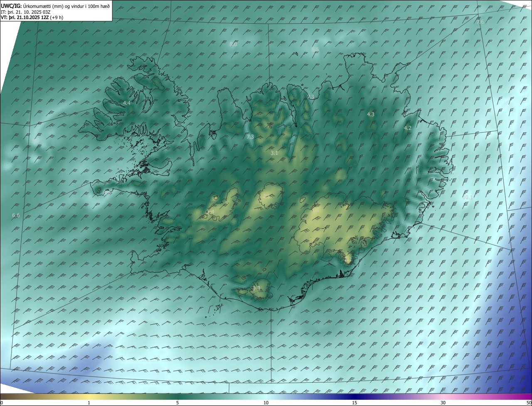The image size is (532, 406).
Task: Click the 'IT: þri. 21. 10. 2025 03Z' line
Action: [x=26, y=12]
